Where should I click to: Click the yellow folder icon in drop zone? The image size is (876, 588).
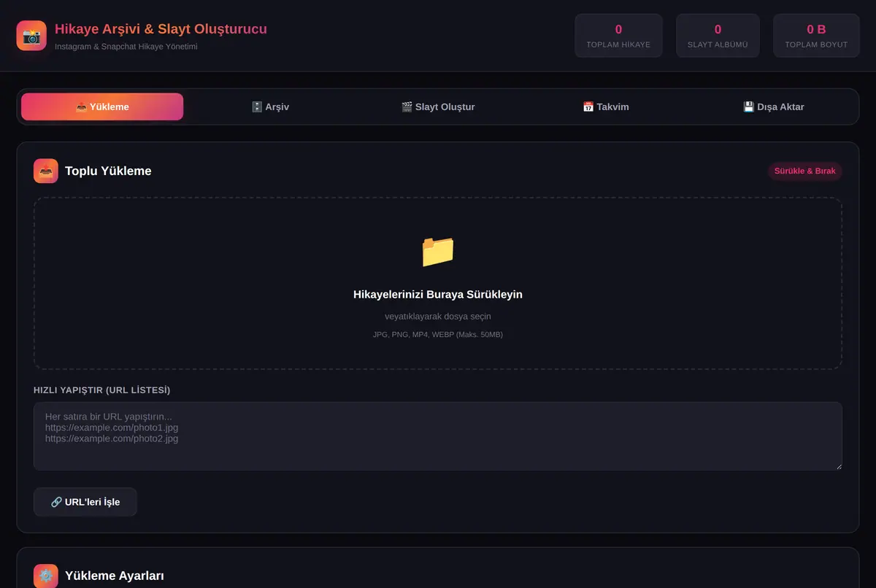pyautogui.click(x=438, y=252)
